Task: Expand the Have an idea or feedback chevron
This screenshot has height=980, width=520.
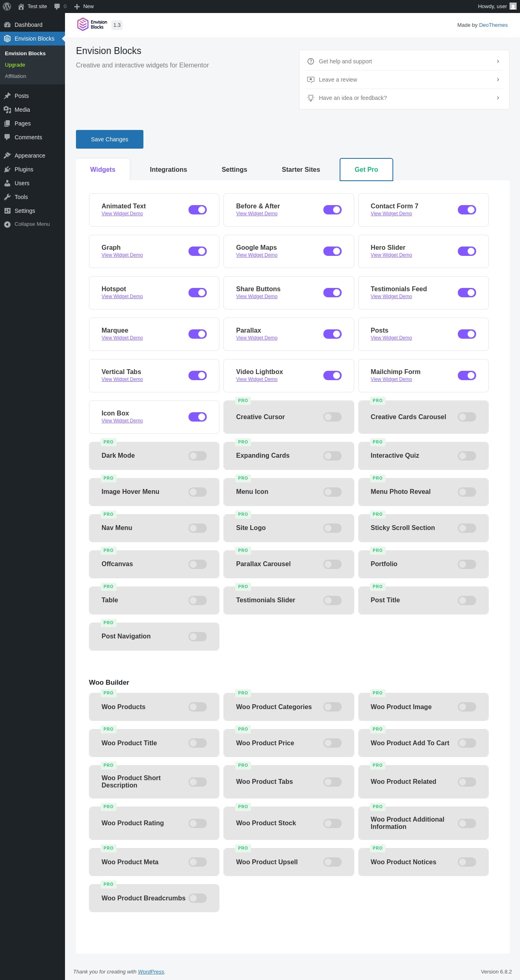Action: click(x=498, y=98)
